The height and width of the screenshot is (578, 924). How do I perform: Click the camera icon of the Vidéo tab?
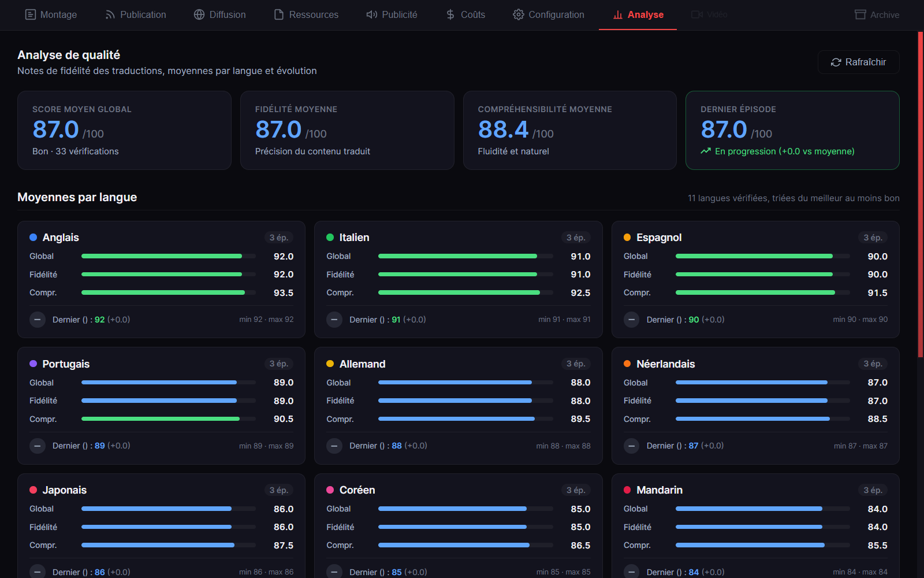click(697, 14)
